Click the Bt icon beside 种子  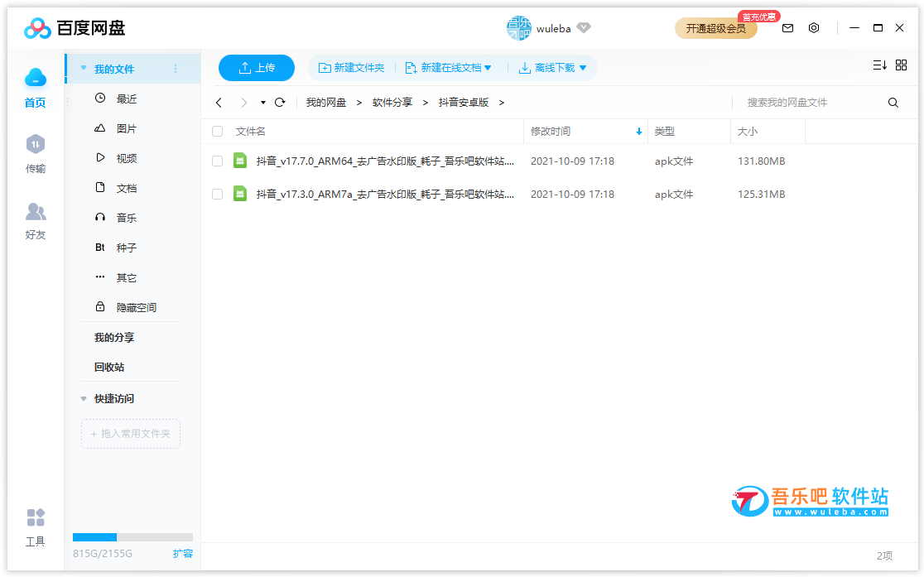[x=100, y=248]
